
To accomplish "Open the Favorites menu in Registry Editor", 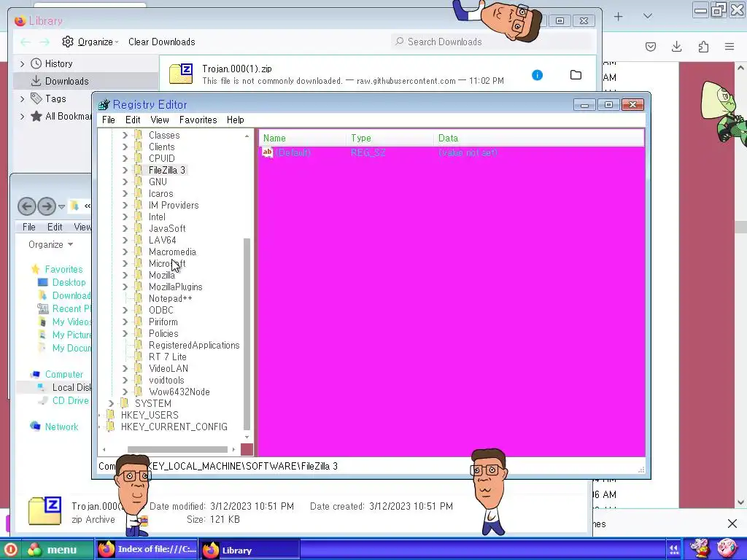I will tap(198, 120).
